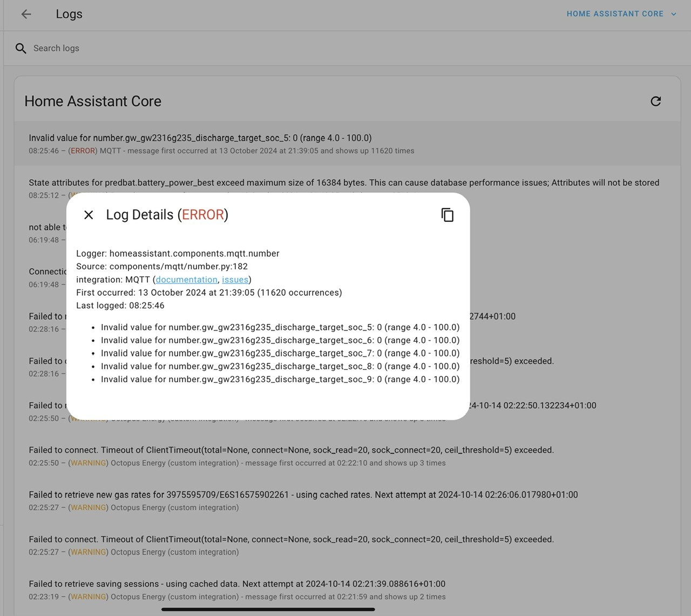Viewport: 691px width, 616px height.
Task: Click the discharge_target_soc_8 invalid value bullet
Action: (x=280, y=366)
